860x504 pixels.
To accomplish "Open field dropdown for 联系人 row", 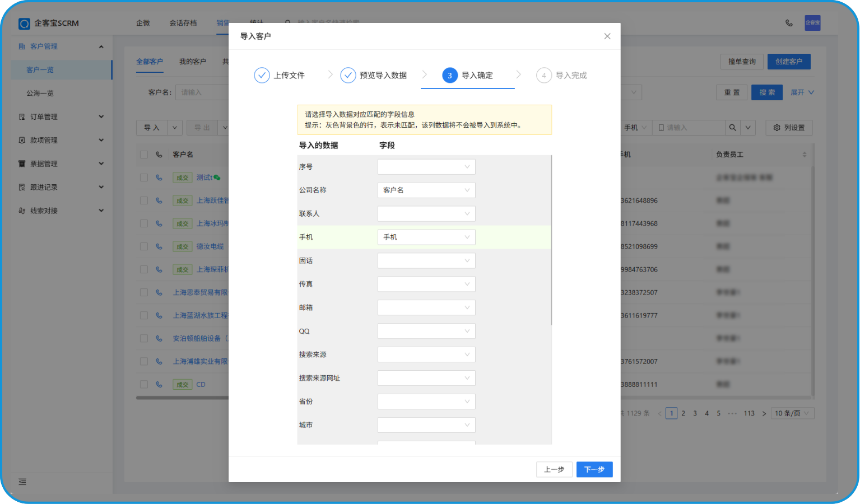I will 426,214.
